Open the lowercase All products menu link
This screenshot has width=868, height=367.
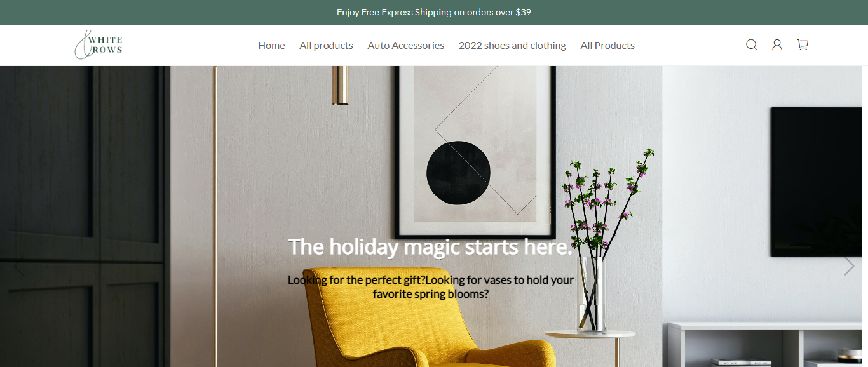(326, 46)
